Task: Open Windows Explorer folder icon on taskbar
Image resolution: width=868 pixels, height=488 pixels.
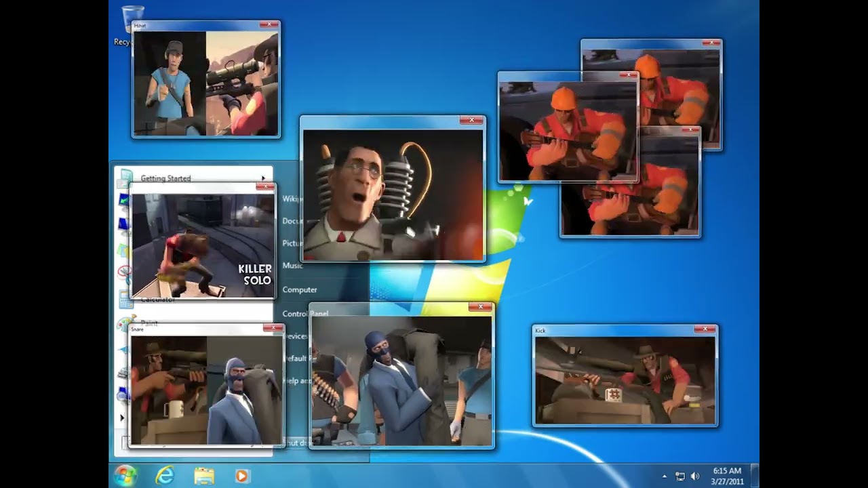Action: click(x=203, y=476)
